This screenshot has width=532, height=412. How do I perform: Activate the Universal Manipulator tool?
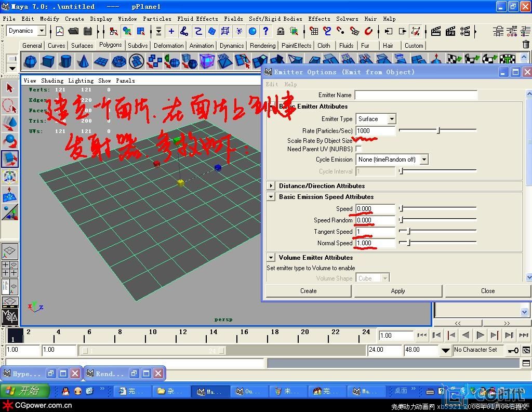[10, 177]
